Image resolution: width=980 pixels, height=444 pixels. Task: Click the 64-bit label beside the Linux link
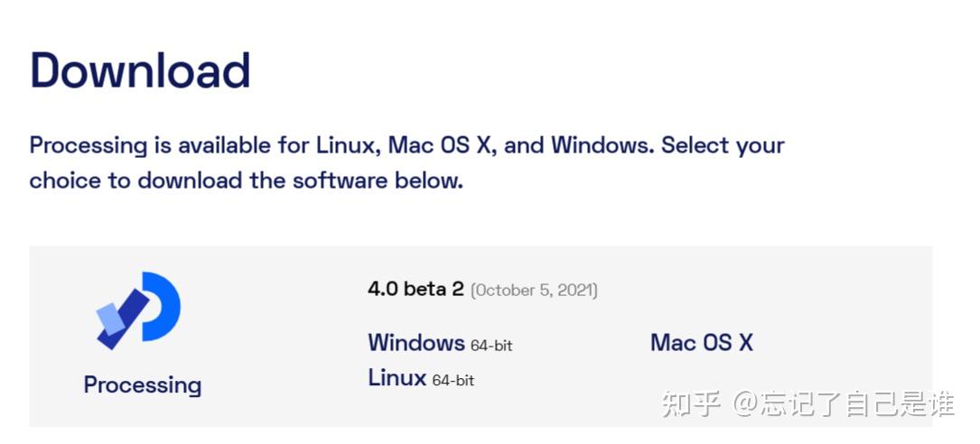tap(453, 381)
